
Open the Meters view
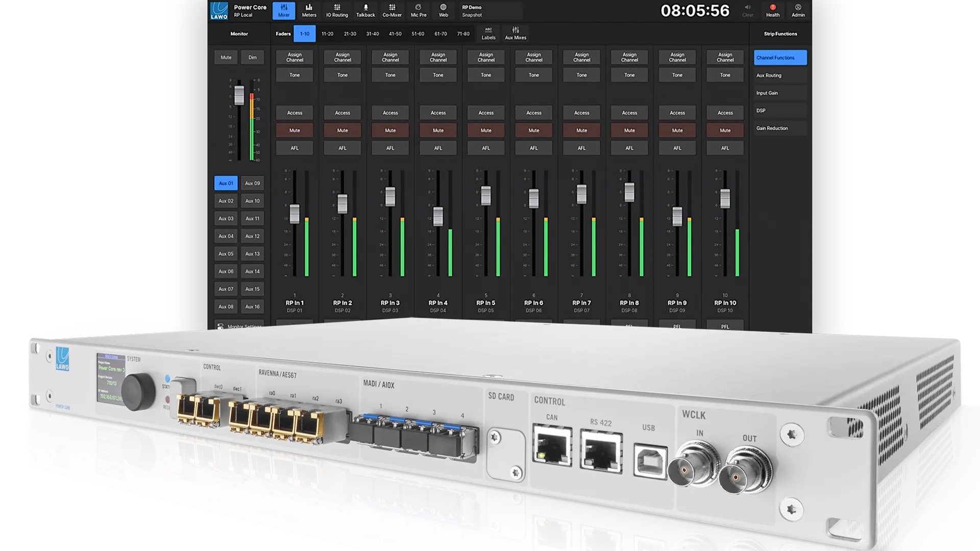[309, 11]
